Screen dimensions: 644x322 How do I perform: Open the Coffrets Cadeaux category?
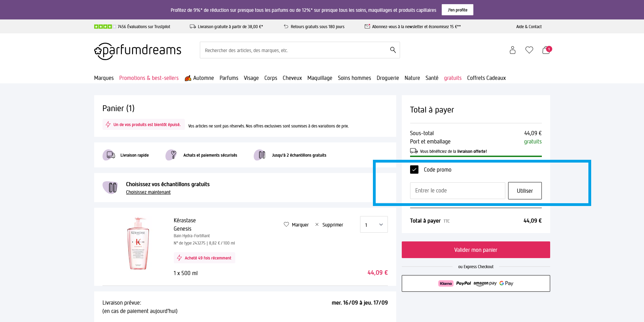tap(487, 78)
